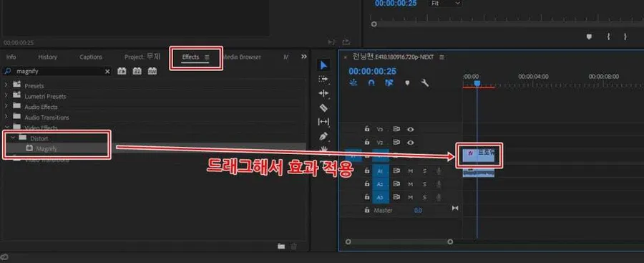The image size is (644, 263).
Task: Mute track A2
Action: [x=410, y=184]
